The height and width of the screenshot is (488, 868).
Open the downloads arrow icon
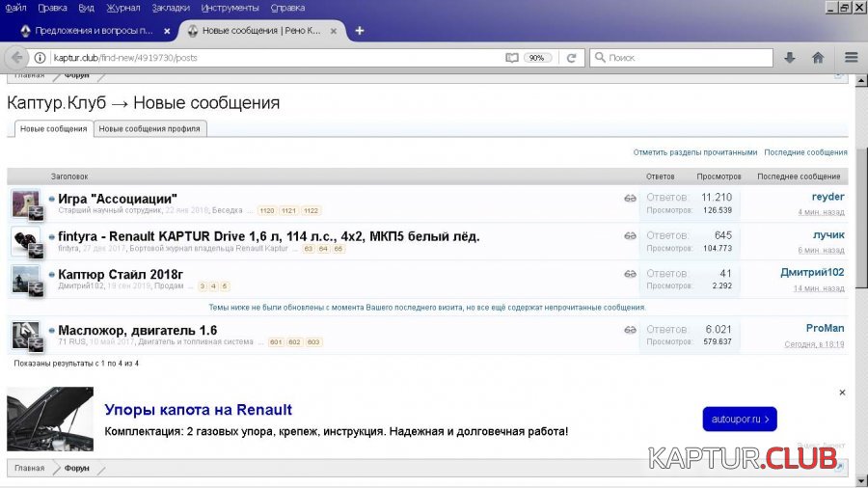point(789,58)
